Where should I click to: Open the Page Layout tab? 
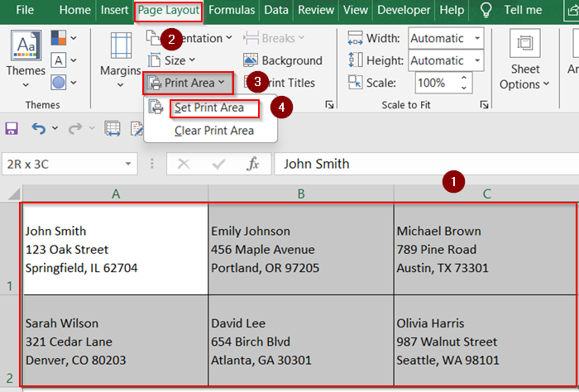coord(169,10)
